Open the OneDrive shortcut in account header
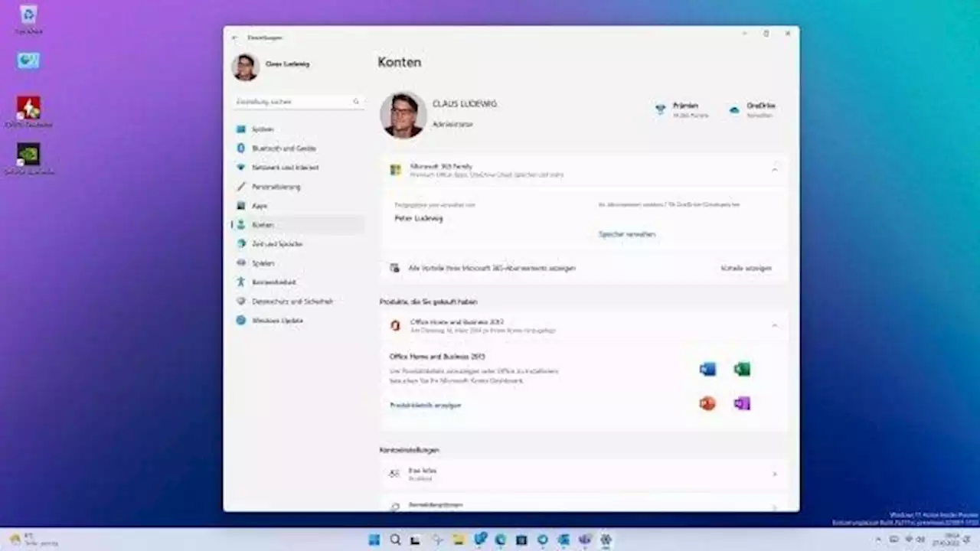 (x=752, y=109)
